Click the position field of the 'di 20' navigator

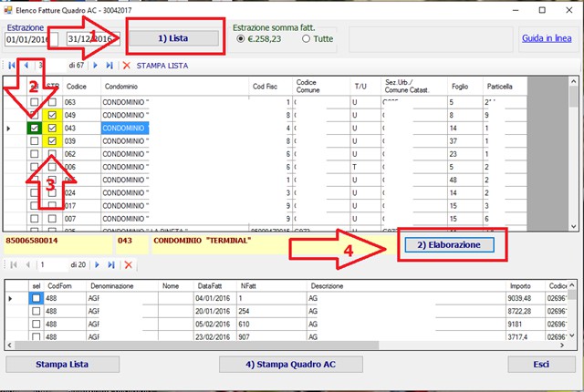53,264
